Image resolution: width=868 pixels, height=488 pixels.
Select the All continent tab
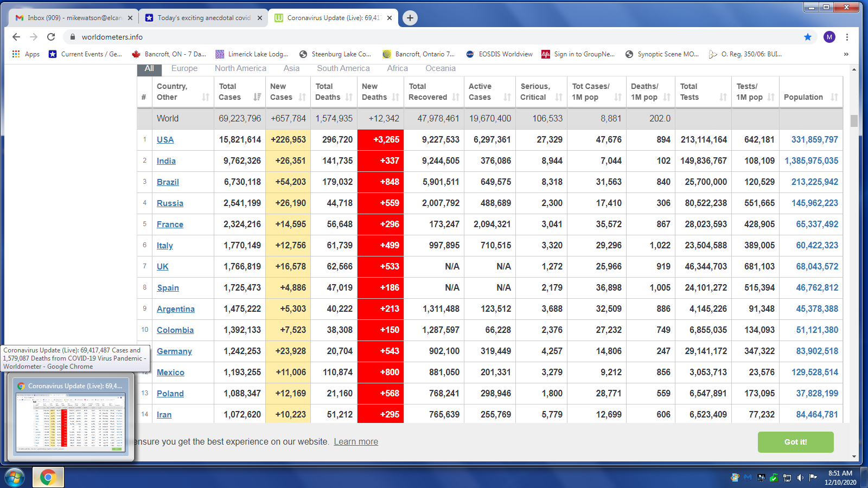[149, 69]
